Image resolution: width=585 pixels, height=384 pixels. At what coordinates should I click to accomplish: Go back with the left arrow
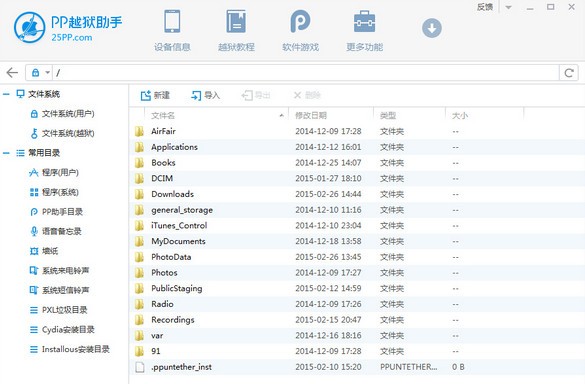pos(12,72)
